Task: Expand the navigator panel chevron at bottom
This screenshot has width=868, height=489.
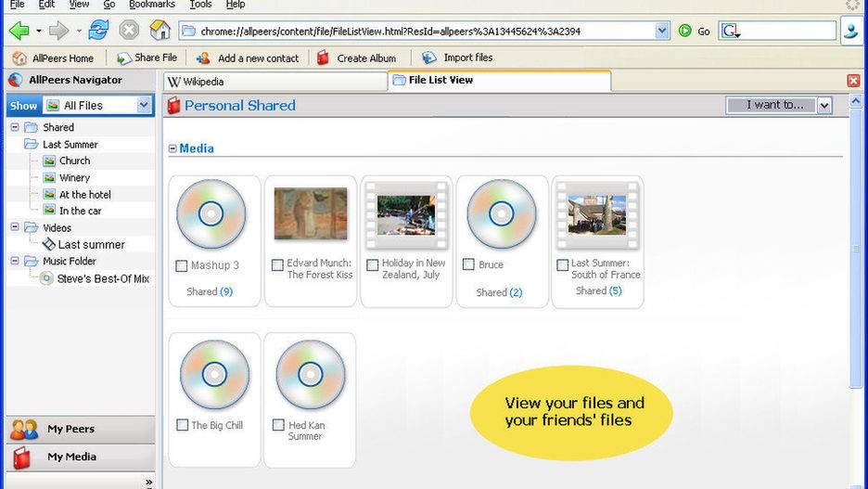Action: pyautogui.click(x=148, y=483)
